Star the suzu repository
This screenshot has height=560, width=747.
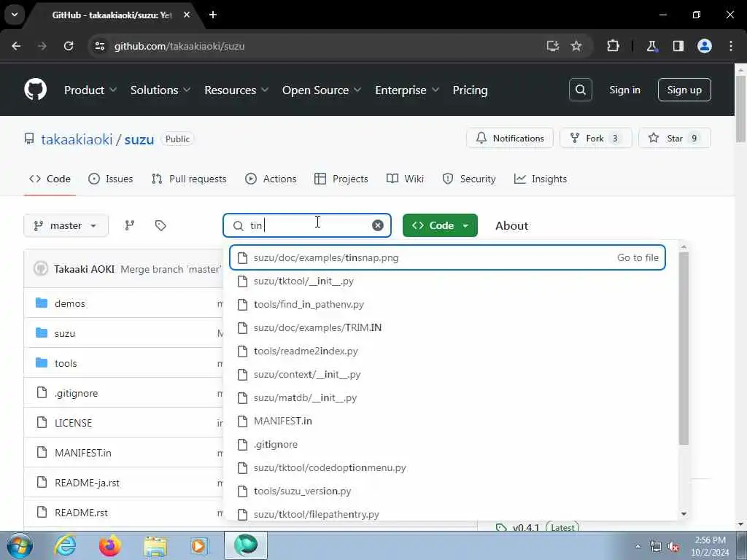click(x=674, y=138)
